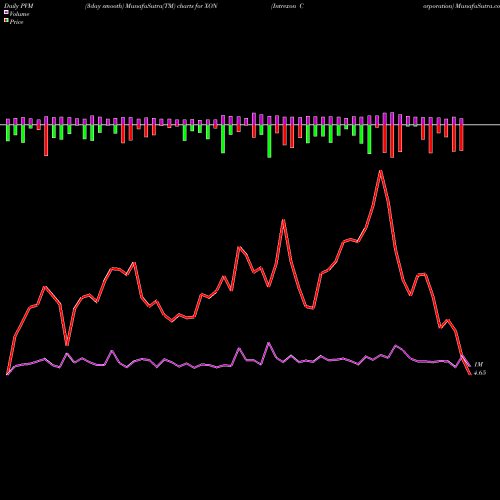This screenshot has width=500, height=500.
Task: Click the '1M' volume value label
Action: [x=478, y=365]
